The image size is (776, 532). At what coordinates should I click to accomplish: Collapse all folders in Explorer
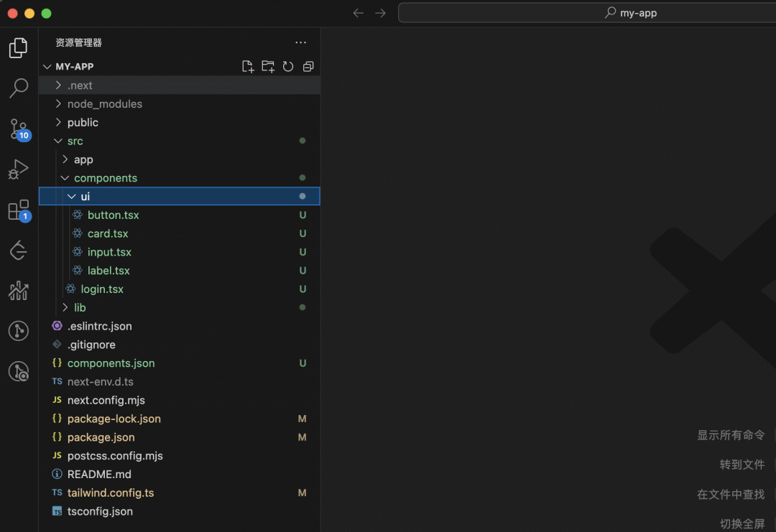pos(308,66)
